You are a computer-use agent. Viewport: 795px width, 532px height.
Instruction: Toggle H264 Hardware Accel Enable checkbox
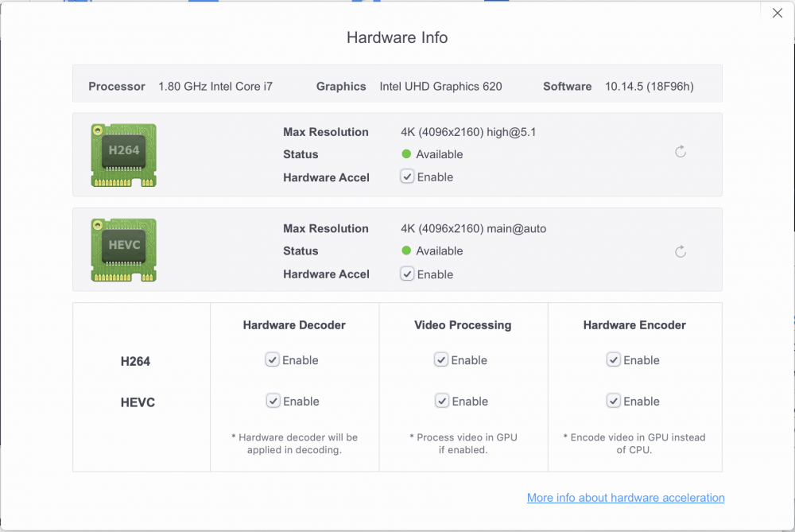pyautogui.click(x=407, y=177)
